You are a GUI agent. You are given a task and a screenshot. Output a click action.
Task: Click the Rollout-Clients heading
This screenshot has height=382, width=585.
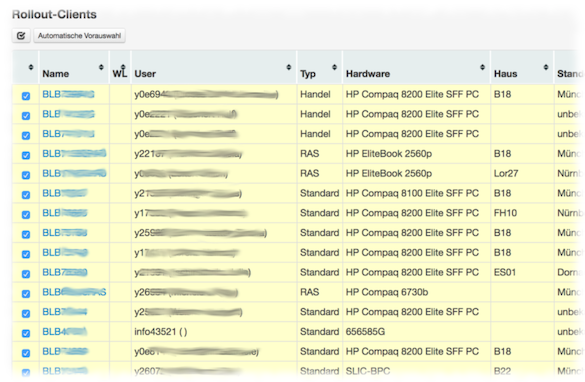[54, 15]
